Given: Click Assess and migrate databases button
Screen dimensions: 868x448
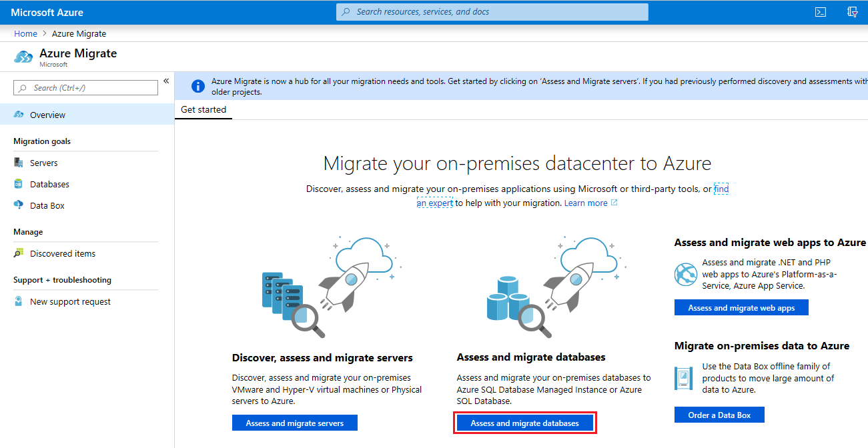Looking at the screenshot, I should point(524,423).
